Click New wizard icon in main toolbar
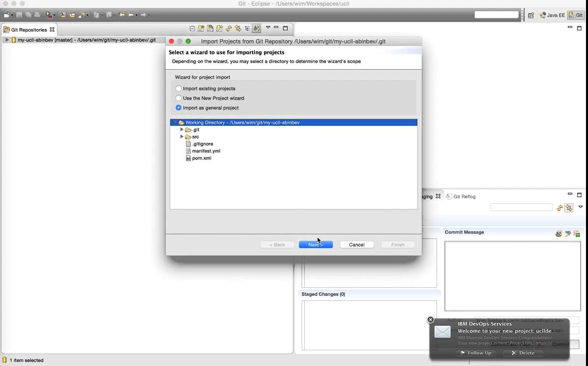 click(7, 15)
